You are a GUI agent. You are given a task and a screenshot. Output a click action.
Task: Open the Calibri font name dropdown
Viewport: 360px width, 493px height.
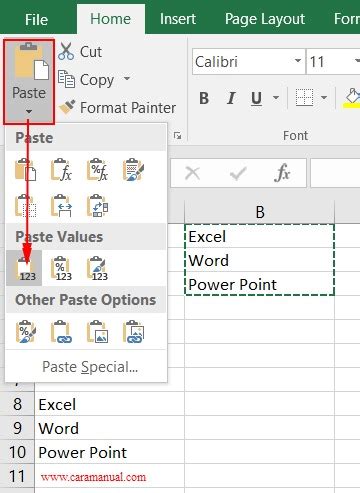298,61
